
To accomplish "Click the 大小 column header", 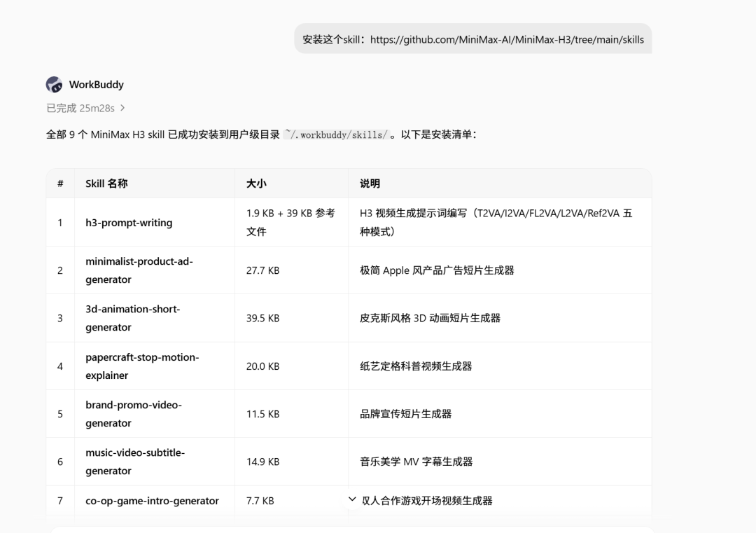I will click(256, 184).
